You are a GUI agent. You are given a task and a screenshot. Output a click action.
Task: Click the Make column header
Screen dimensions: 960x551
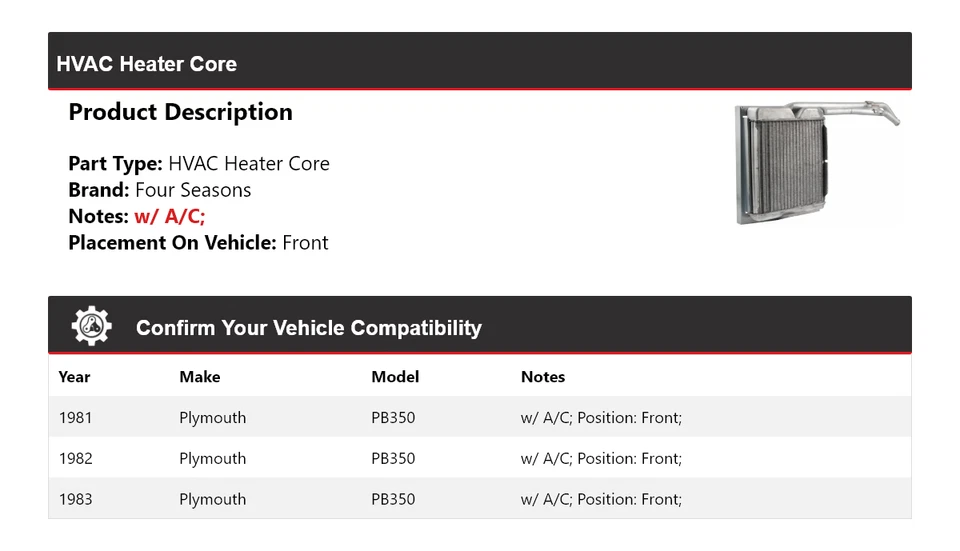click(x=199, y=377)
